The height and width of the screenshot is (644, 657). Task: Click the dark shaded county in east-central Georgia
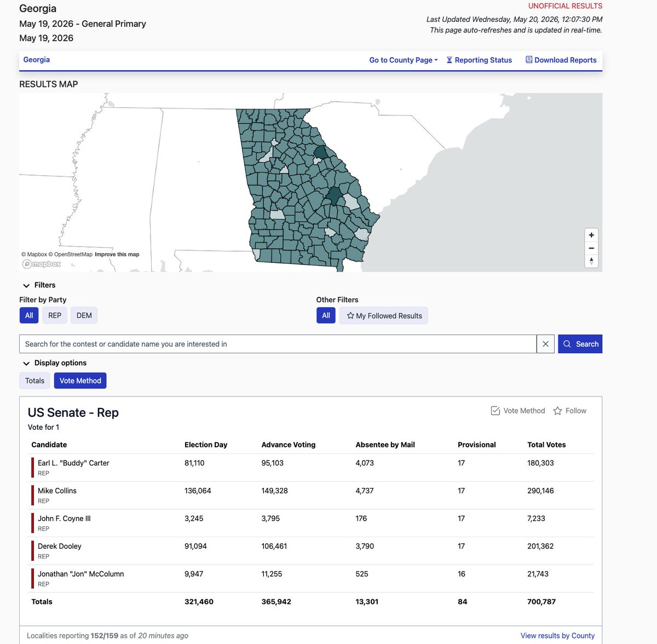[x=333, y=196]
